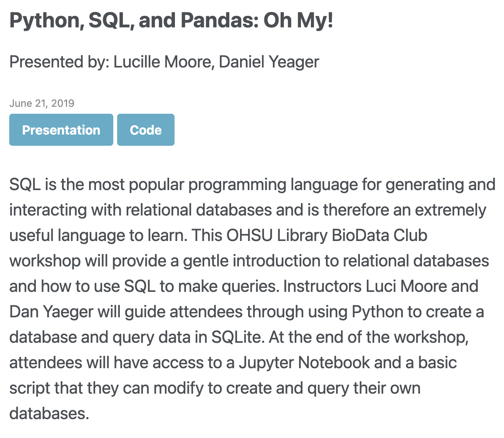Click the final word "databases."
The image size is (504, 438).
(49, 413)
